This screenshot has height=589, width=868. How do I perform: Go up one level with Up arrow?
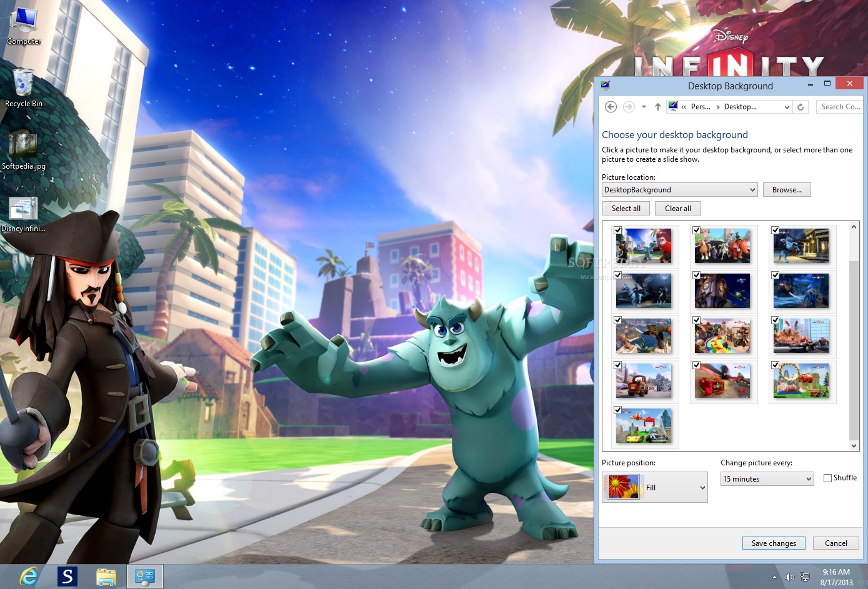[657, 107]
